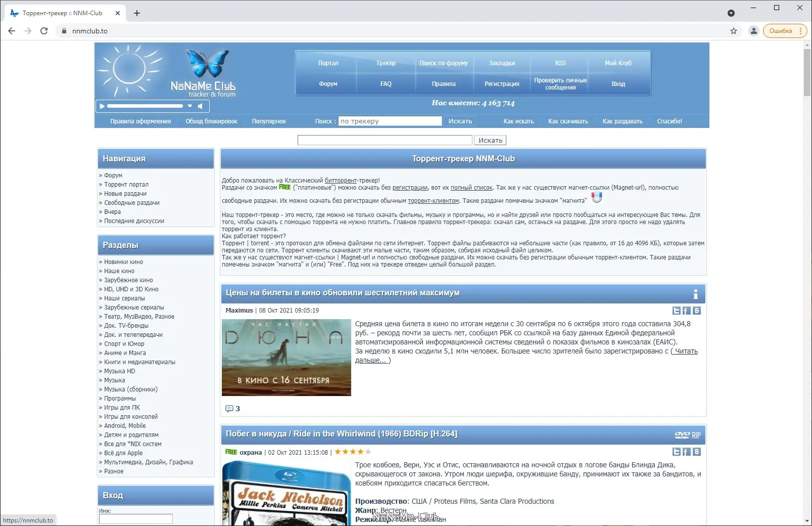Open Android, Mobile in Разделы
The height and width of the screenshot is (526, 812).
(125, 426)
